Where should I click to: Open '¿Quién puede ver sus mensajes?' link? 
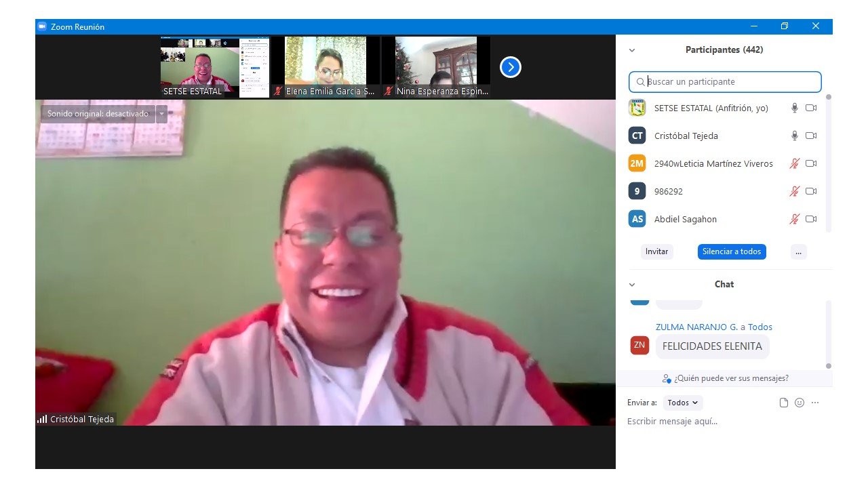pyautogui.click(x=726, y=378)
